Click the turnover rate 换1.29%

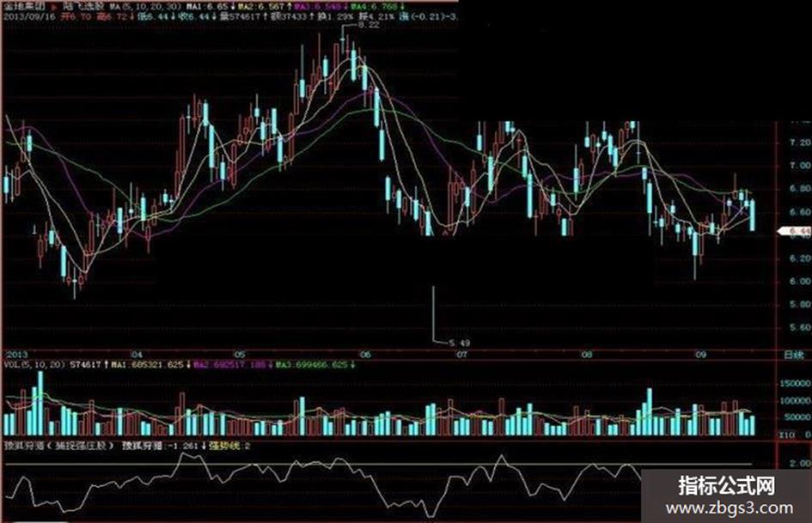(x=335, y=16)
